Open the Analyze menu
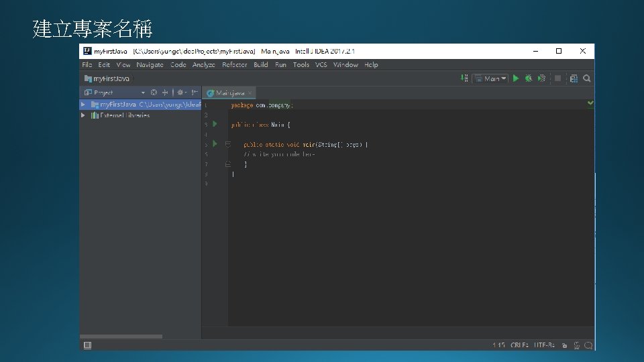Screen dimensions: 644x362 [x=204, y=65]
